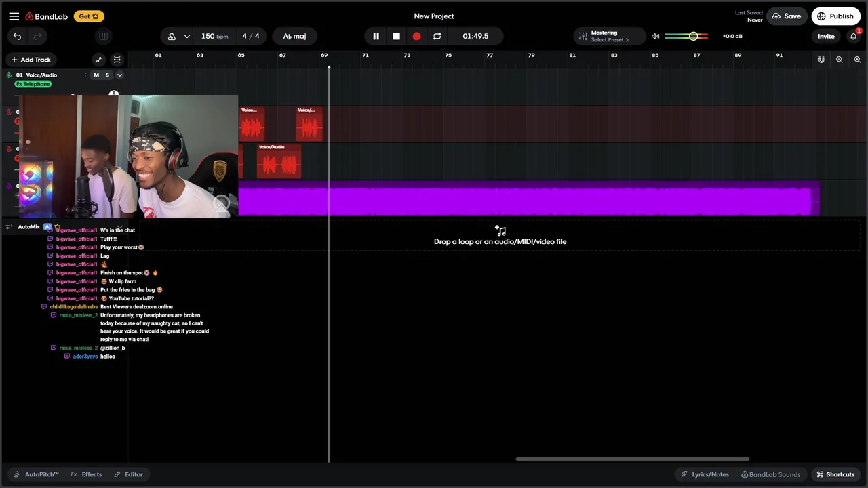The height and width of the screenshot is (488, 868).
Task: Click bar 85 on the timeline ruler
Action: (655, 55)
